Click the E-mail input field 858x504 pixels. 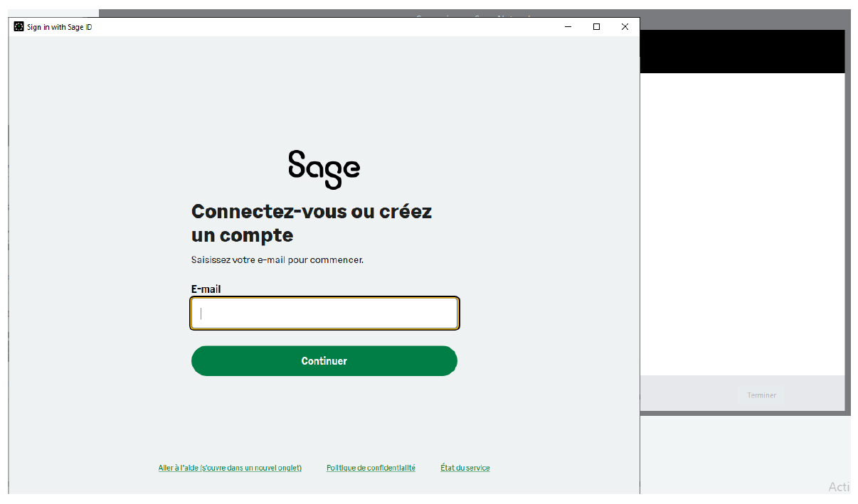click(324, 313)
